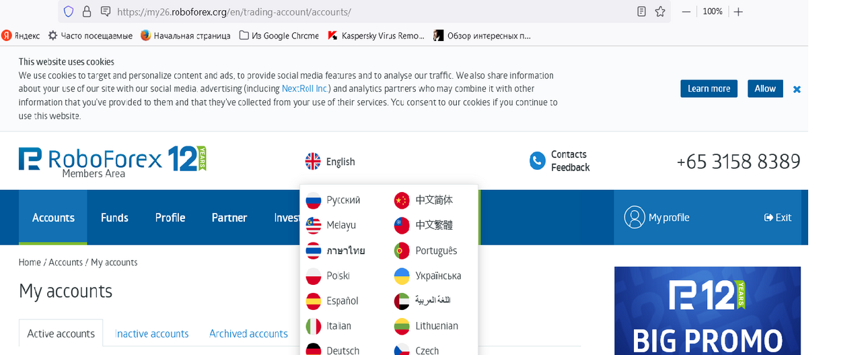Switch to the Archived accounts tab
Viewport: 868px width, 355px height.
pyautogui.click(x=248, y=333)
